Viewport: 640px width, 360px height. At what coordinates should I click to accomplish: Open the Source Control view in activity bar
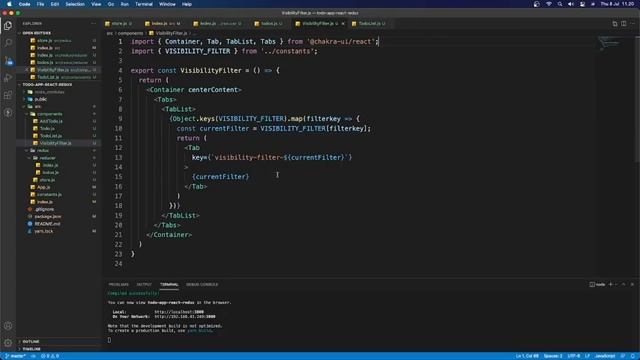[x=8, y=60]
